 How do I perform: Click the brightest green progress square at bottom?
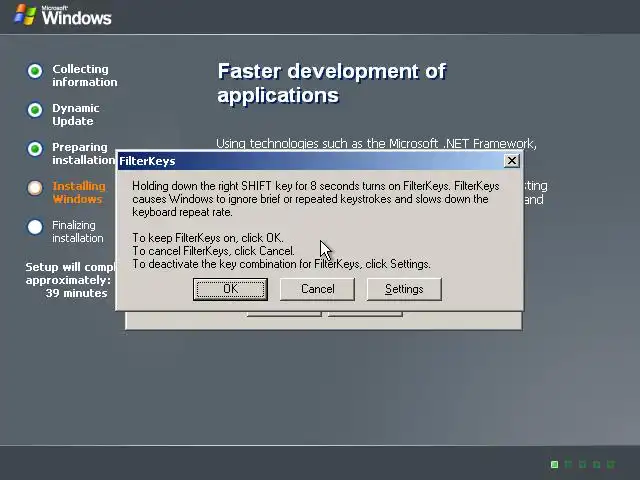pyautogui.click(x=554, y=464)
